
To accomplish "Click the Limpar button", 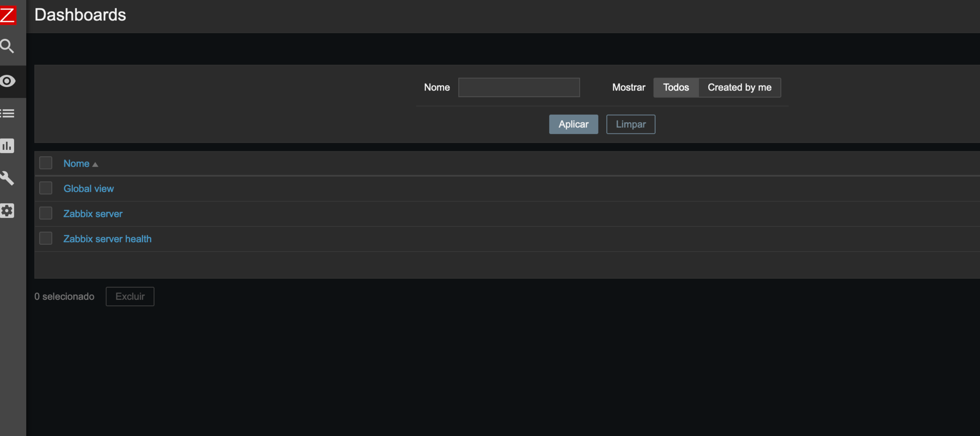I will [631, 124].
